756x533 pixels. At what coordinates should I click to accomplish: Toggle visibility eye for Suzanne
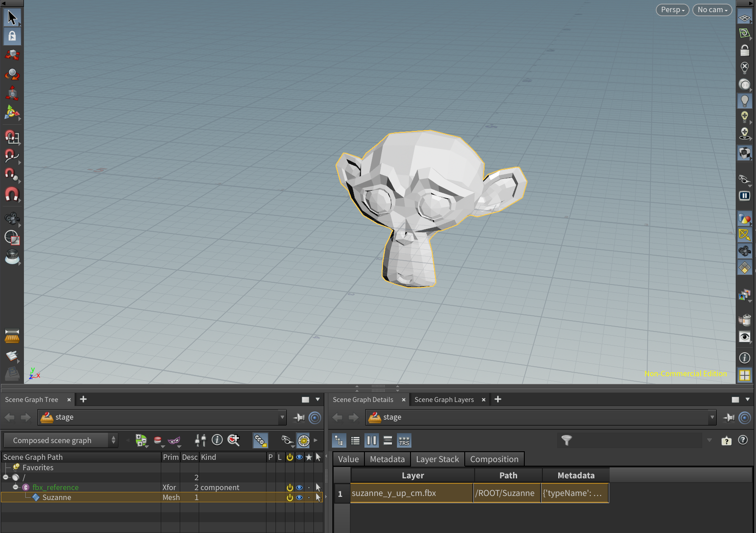(299, 497)
